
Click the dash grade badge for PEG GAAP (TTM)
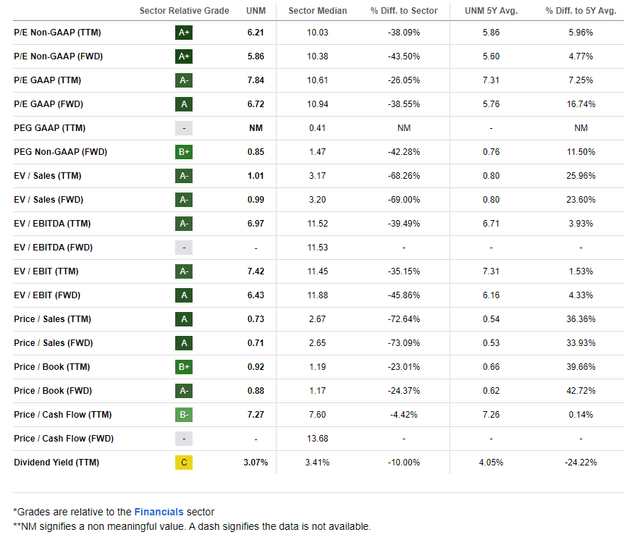click(184, 128)
